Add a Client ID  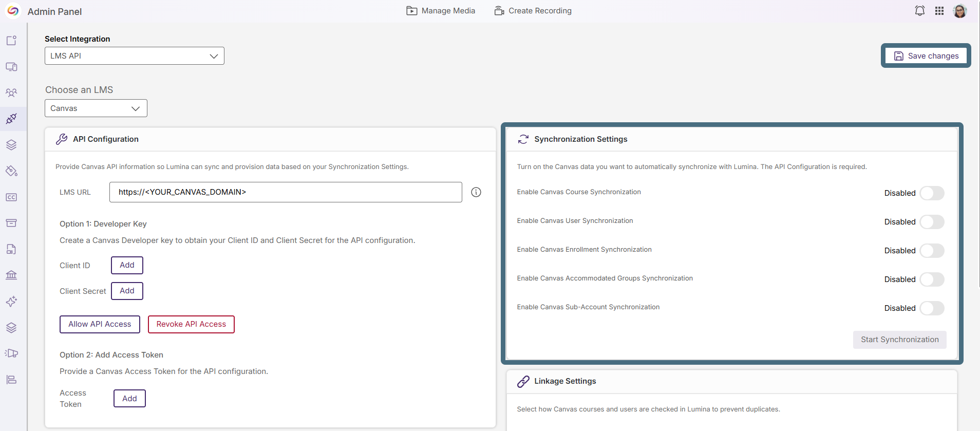tap(127, 265)
